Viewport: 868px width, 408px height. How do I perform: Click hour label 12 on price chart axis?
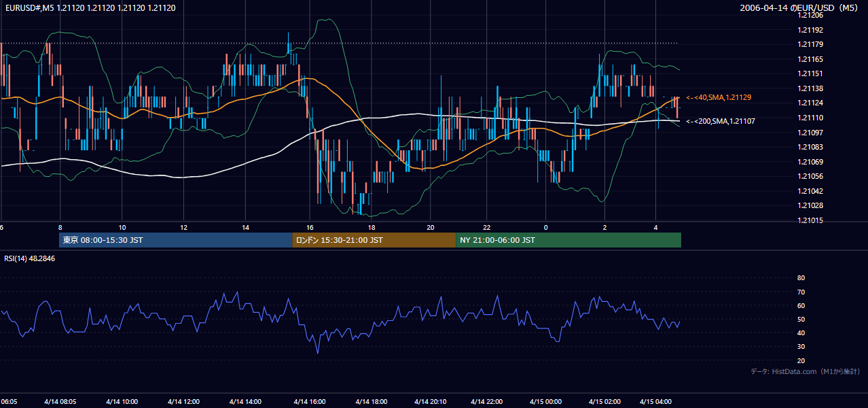183,227
